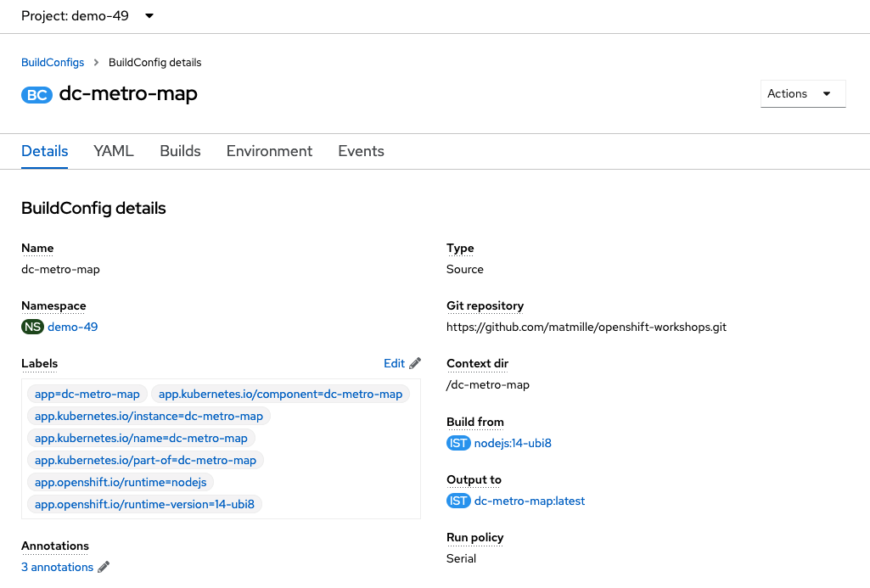Click the IST badge next to dc-metro-map:latest
Viewport: 870px width, 588px height.
tap(458, 501)
